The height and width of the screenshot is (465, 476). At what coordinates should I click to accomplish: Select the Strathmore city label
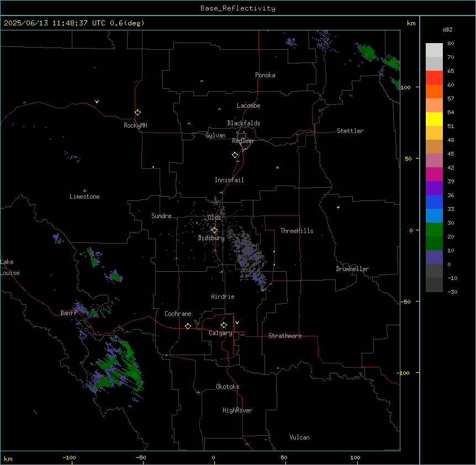(x=285, y=336)
